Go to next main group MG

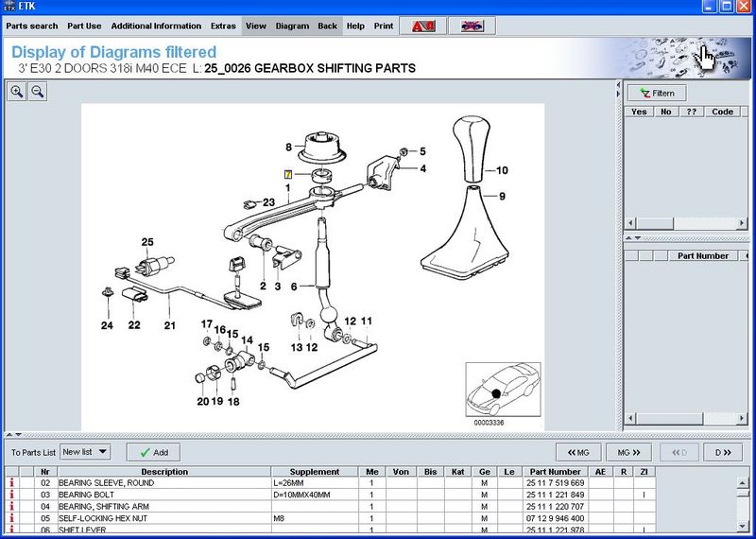tap(628, 452)
